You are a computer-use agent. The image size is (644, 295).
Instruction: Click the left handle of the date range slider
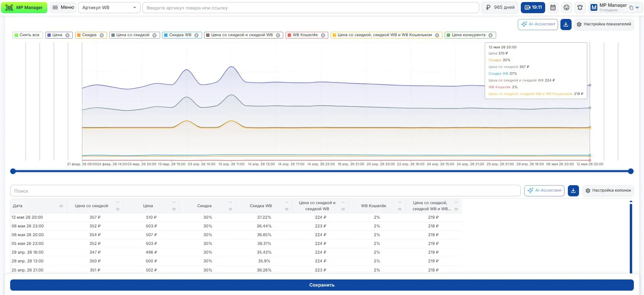(13, 171)
